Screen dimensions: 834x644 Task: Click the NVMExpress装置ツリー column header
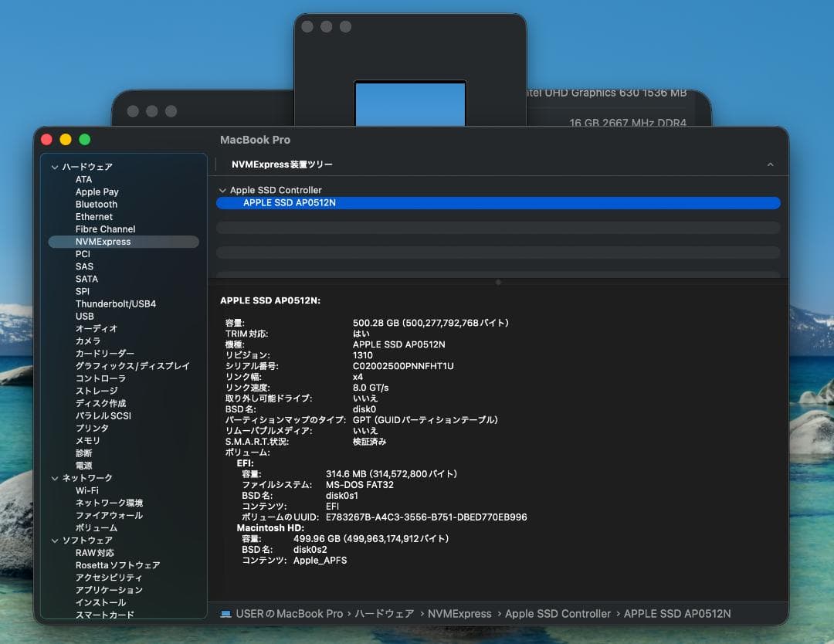click(x=282, y=164)
